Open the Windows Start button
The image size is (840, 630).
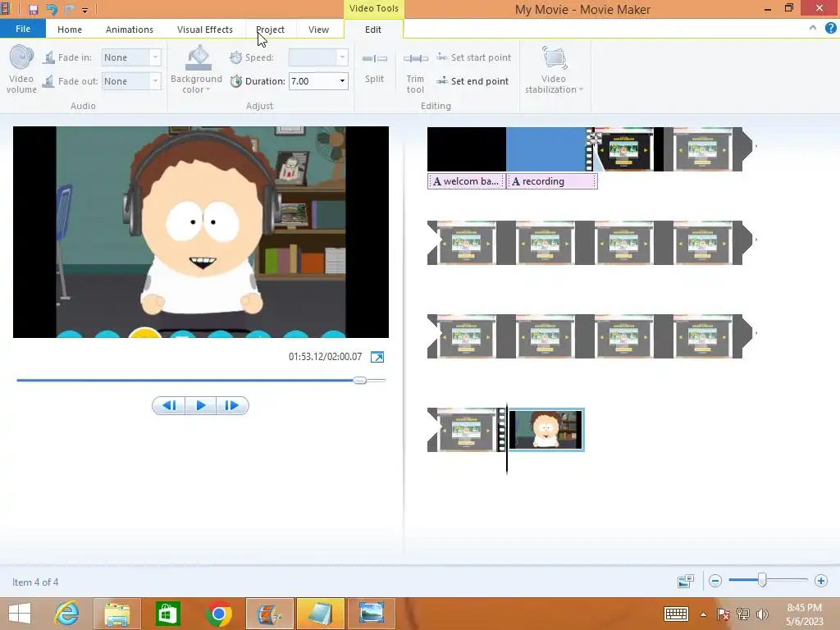point(20,614)
